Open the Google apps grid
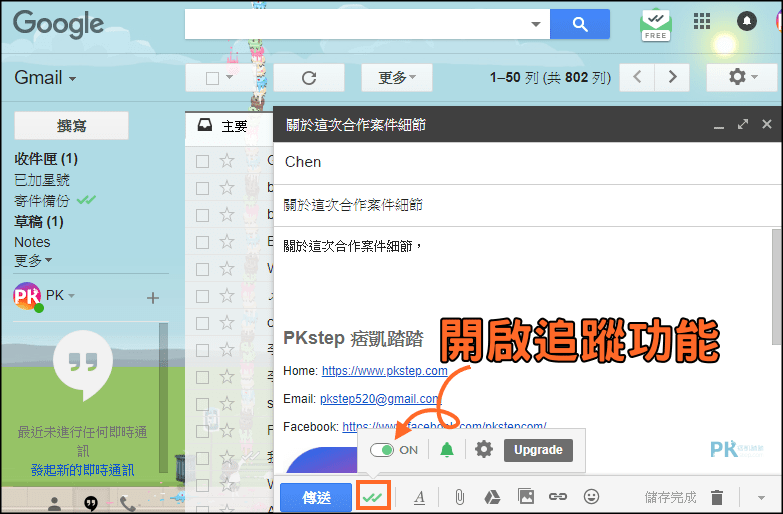Image resolution: width=783 pixels, height=514 pixels. (x=702, y=21)
